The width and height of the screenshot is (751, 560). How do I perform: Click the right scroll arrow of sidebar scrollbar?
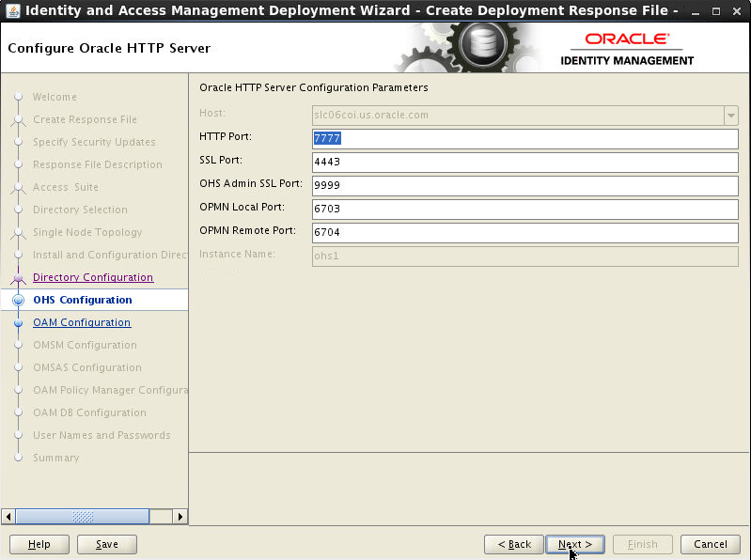point(180,517)
